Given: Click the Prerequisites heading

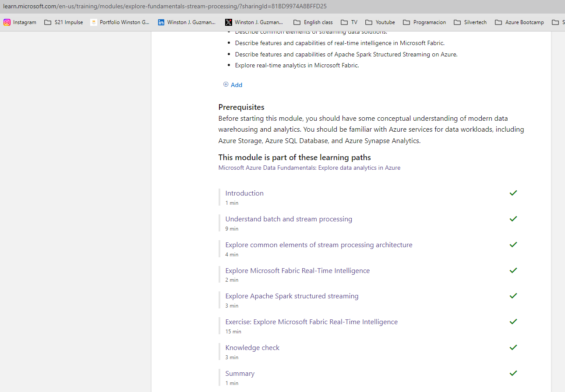Looking at the screenshot, I should (241, 107).
